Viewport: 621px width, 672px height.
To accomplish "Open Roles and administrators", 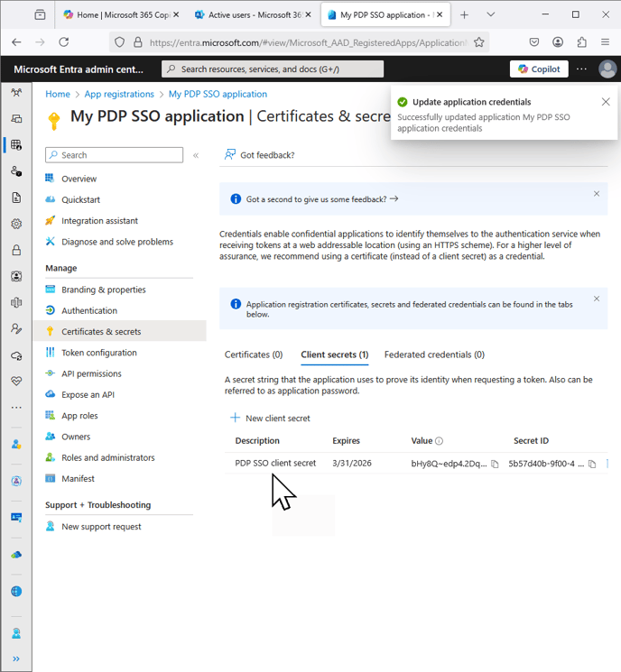I will (x=108, y=457).
